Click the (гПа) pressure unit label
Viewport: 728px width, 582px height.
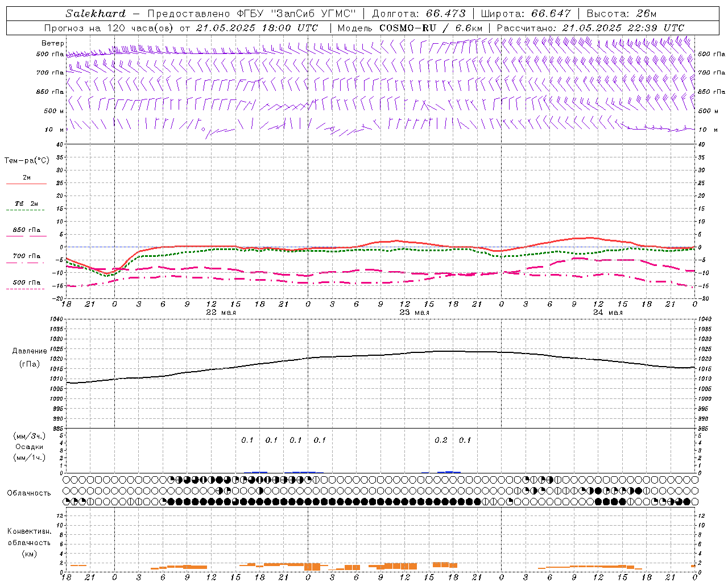30,364
